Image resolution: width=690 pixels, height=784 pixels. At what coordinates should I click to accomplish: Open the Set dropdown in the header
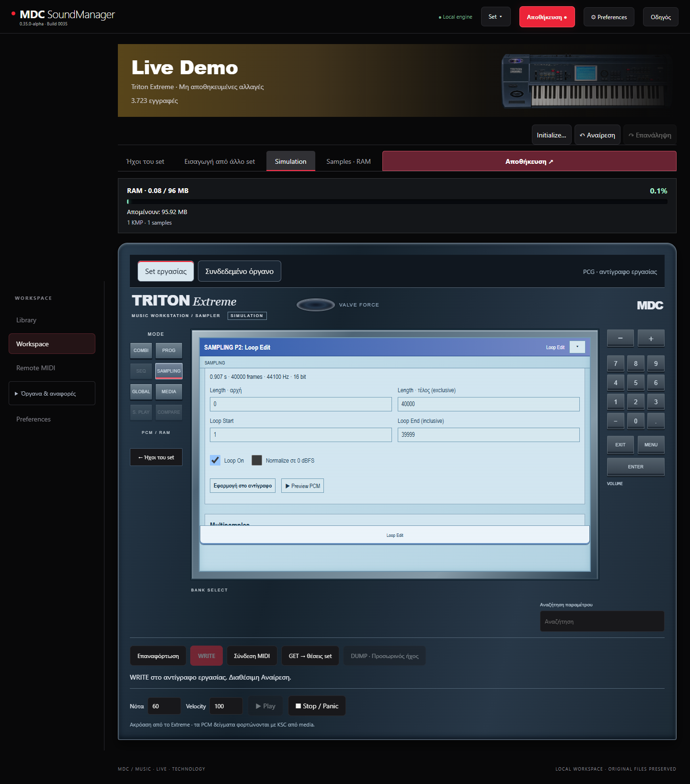(x=495, y=17)
